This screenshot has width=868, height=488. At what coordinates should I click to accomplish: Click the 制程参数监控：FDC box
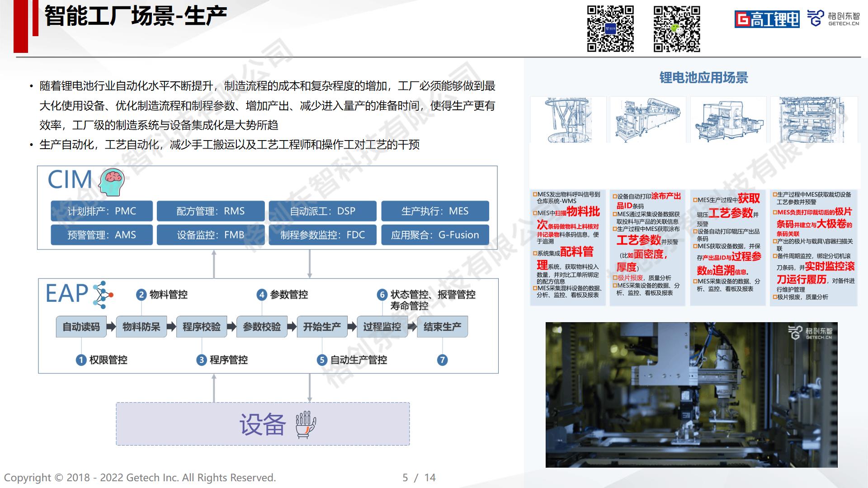pos(322,235)
